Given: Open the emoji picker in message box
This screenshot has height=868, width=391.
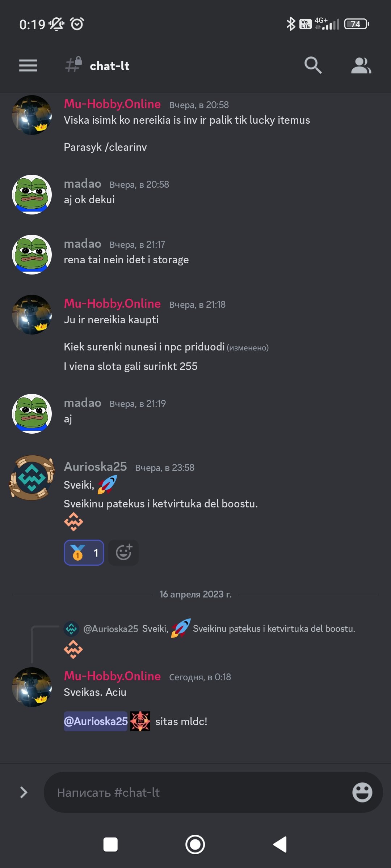Looking at the screenshot, I should 362,792.
